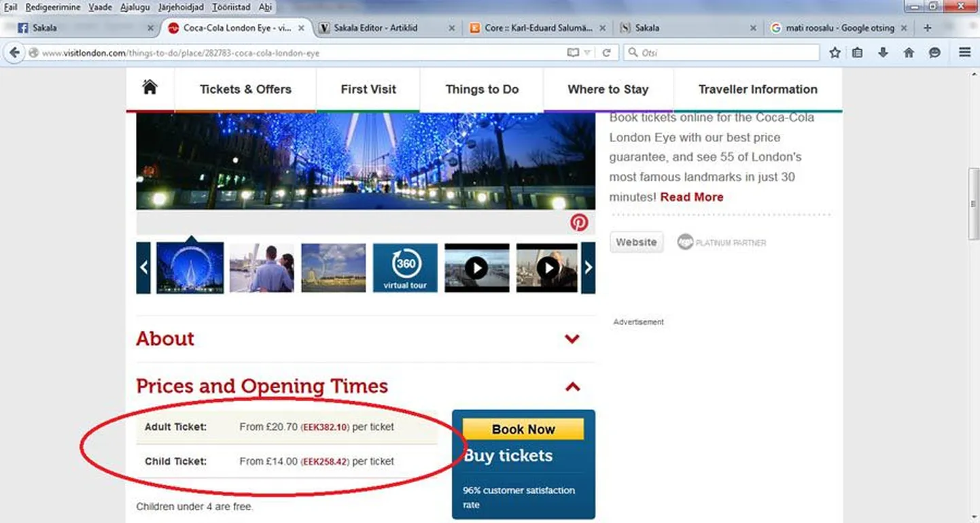Select the riverside skyline thumbnail

[x=333, y=268]
